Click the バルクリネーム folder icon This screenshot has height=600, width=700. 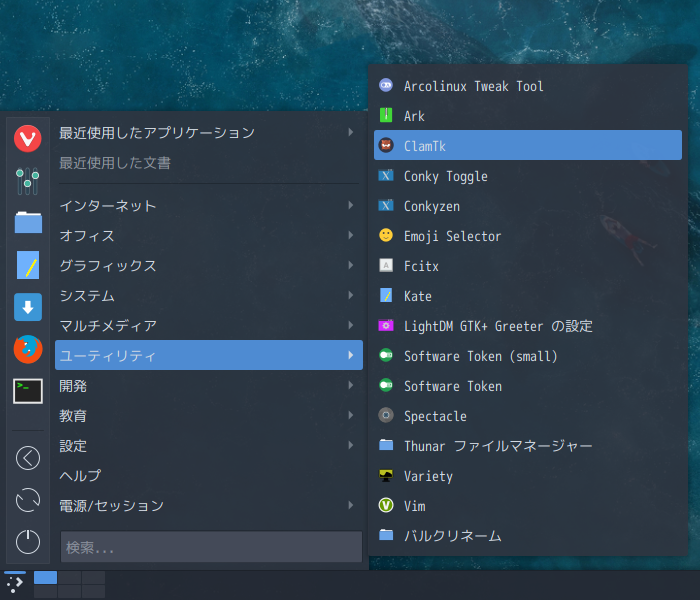[386, 535]
